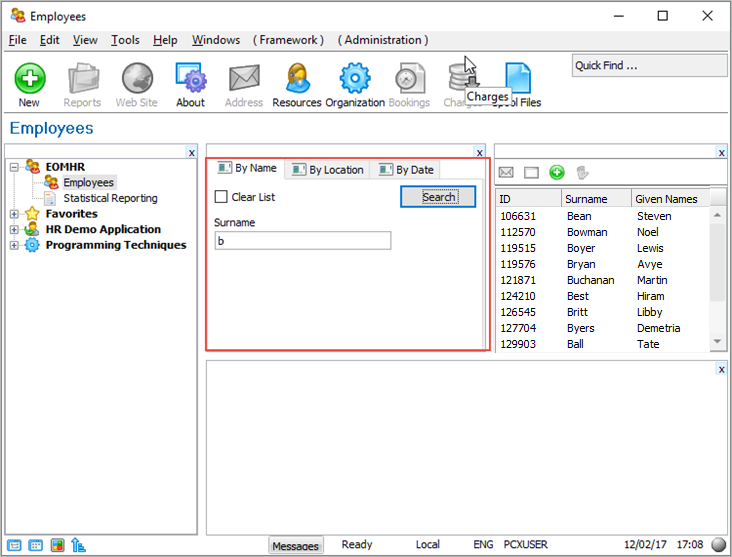Click the Web Site globe icon

pyautogui.click(x=137, y=78)
